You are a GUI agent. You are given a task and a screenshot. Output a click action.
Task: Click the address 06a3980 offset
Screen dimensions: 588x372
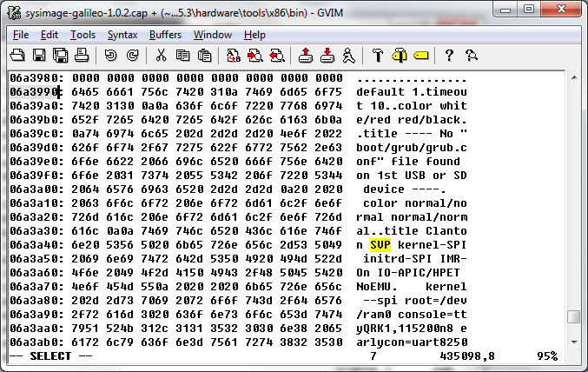coord(33,78)
